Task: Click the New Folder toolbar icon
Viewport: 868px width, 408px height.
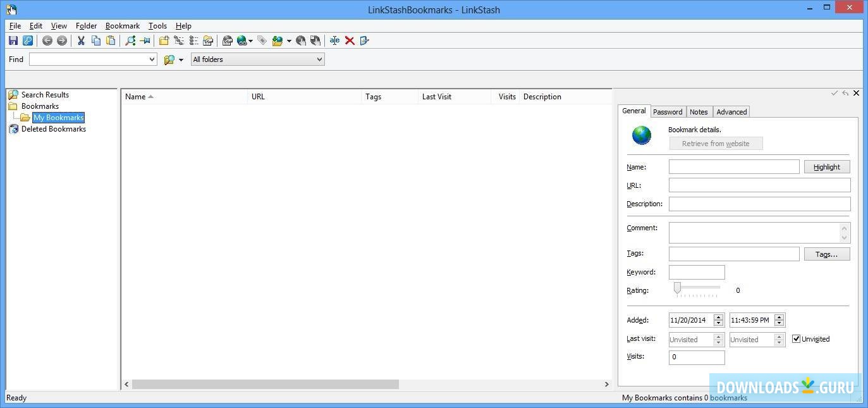Action: [x=164, y=40]
